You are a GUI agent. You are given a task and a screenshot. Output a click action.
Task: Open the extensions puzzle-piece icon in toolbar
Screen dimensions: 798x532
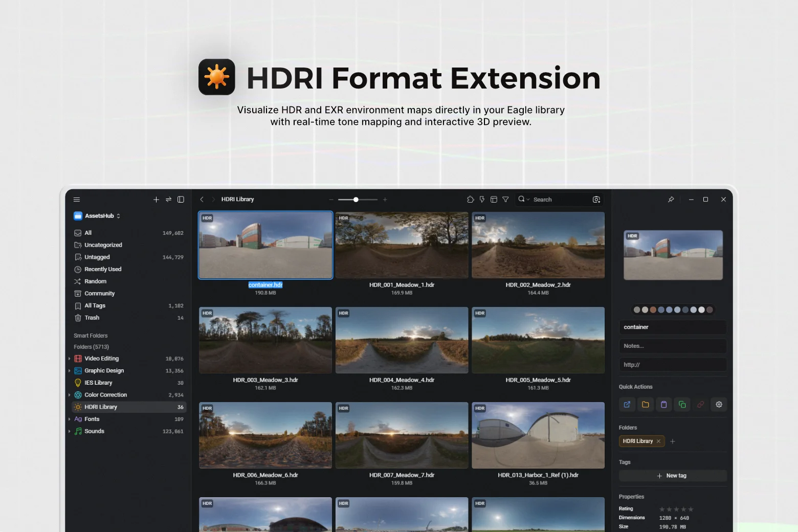coord(470,199)
